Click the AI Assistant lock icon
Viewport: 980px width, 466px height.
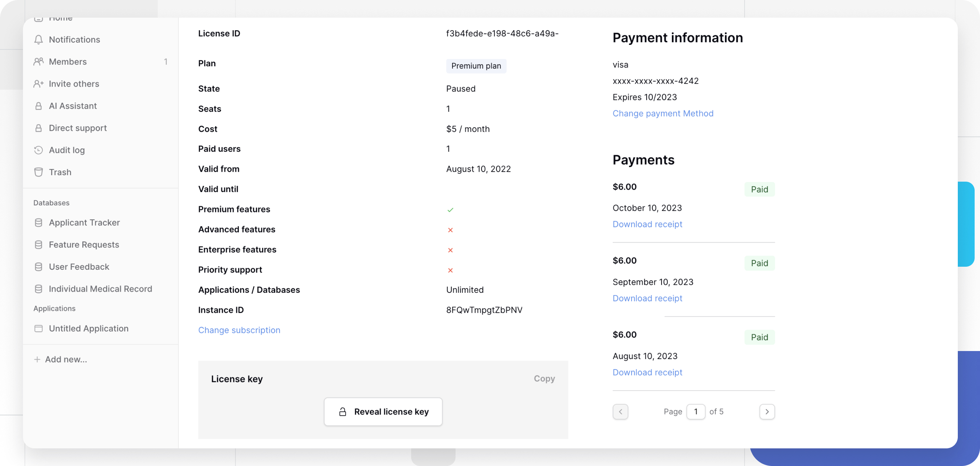point(38,106)
